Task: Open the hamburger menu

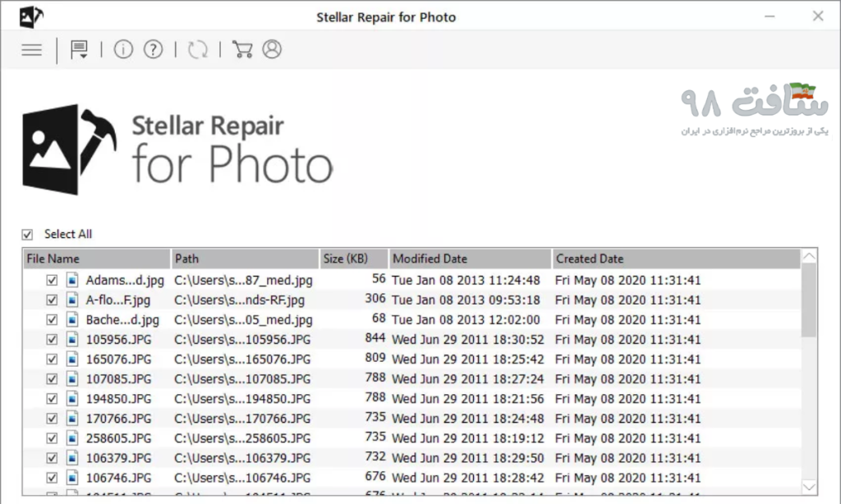Action: coord(30,50)
